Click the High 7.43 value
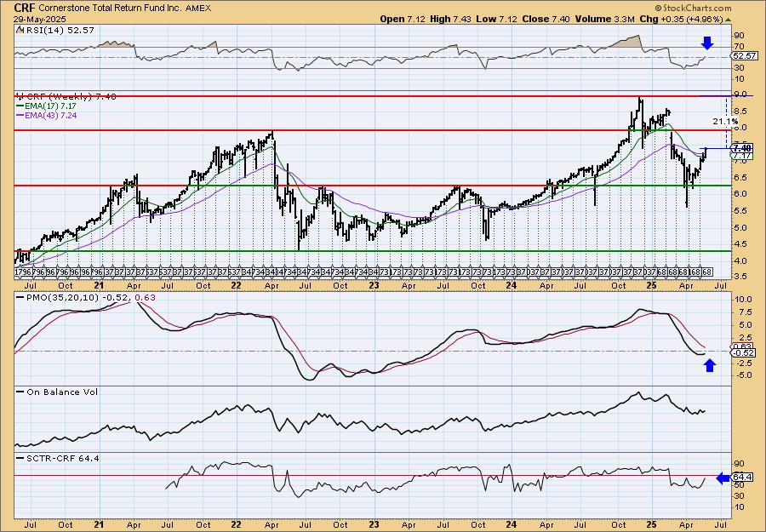This screenshot has width=766, height=532. [x=449, y=19]
